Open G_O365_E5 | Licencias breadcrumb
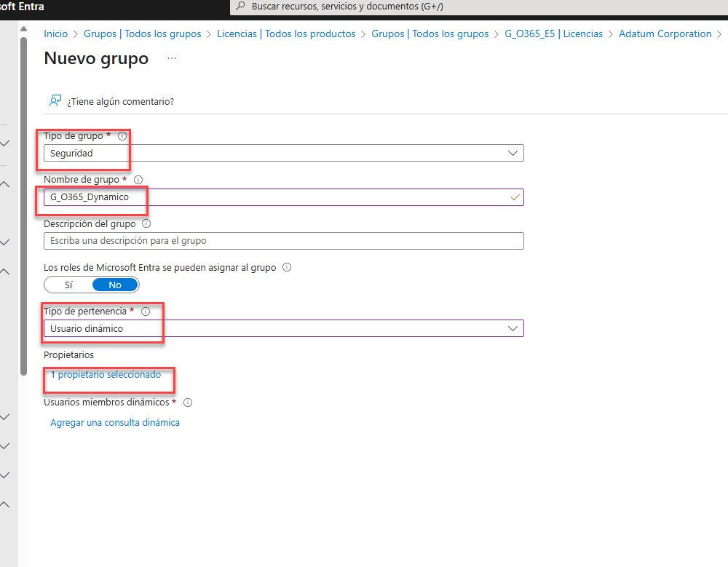Viewport: 728px width, 567px height. 553,34
